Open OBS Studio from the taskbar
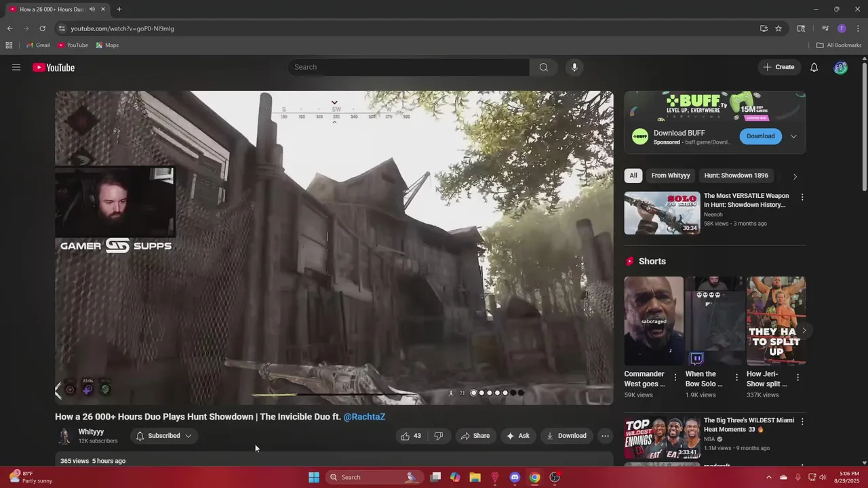This screenshot has width=868, height=488. pyautogui.click(x=555, y=477)
